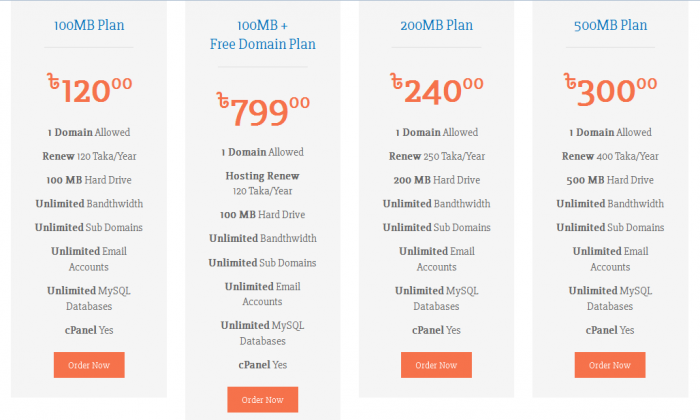This screenshot has width=700, height=420.
Task: Click "cPanel Yes" in the 100MB Plan card
Action: tap(89, 330)
